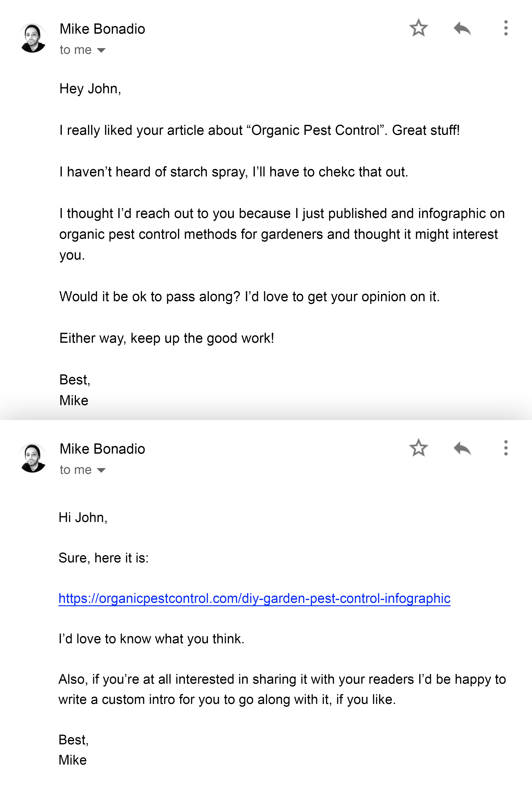Toggle star on second email to favorite

419,448
